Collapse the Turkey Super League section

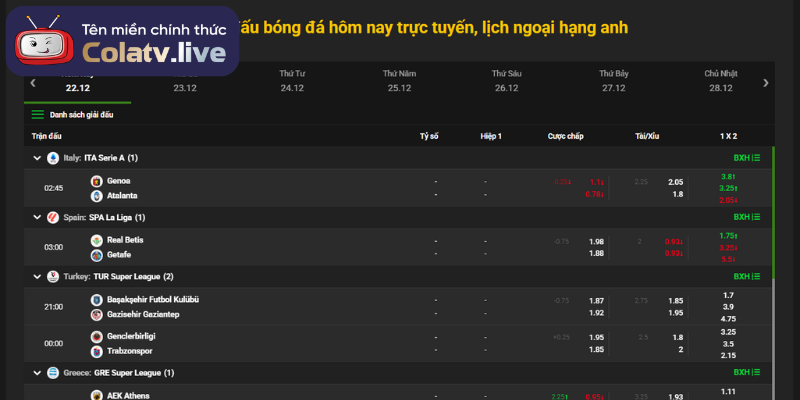click(x=38, y=276)
